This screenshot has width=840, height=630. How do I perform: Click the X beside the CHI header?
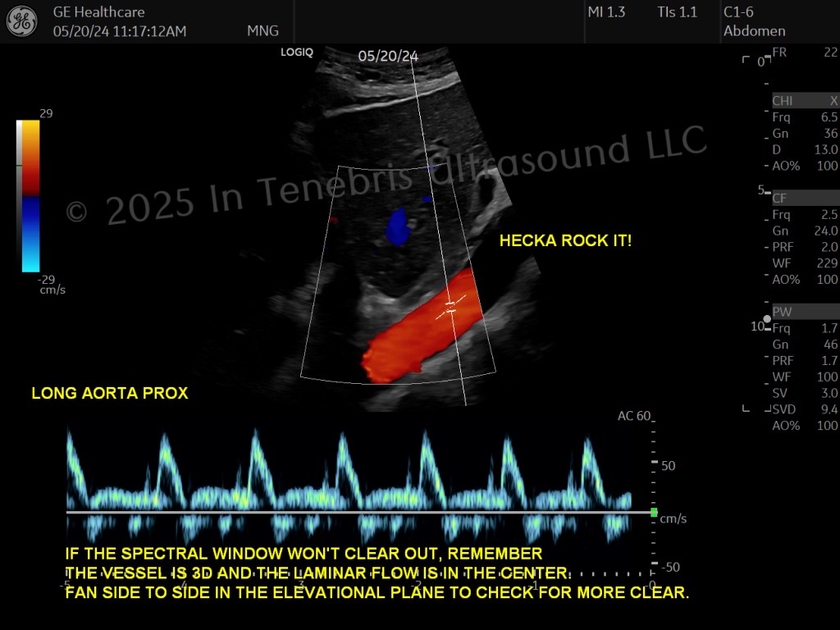[833, 101]
